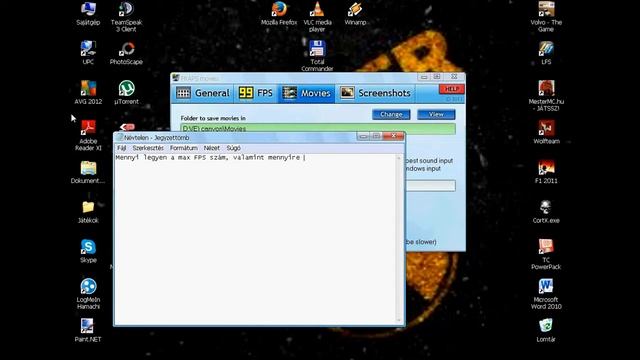
Task: Open TC PowerPack desktop icon
Action: 546,254
